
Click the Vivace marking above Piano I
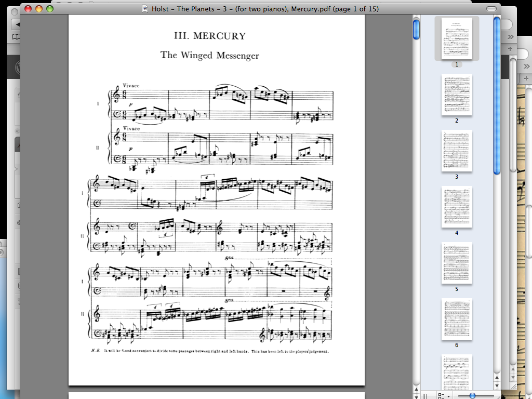tap(131, 86)
